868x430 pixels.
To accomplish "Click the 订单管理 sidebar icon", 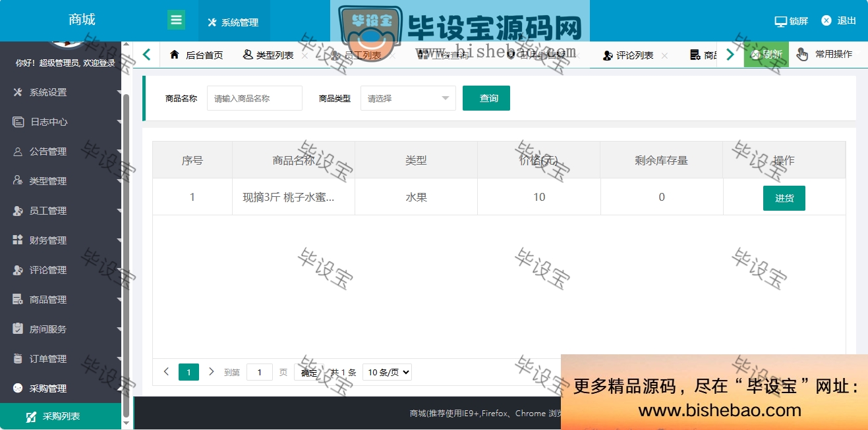I will [x=18, y=359].
